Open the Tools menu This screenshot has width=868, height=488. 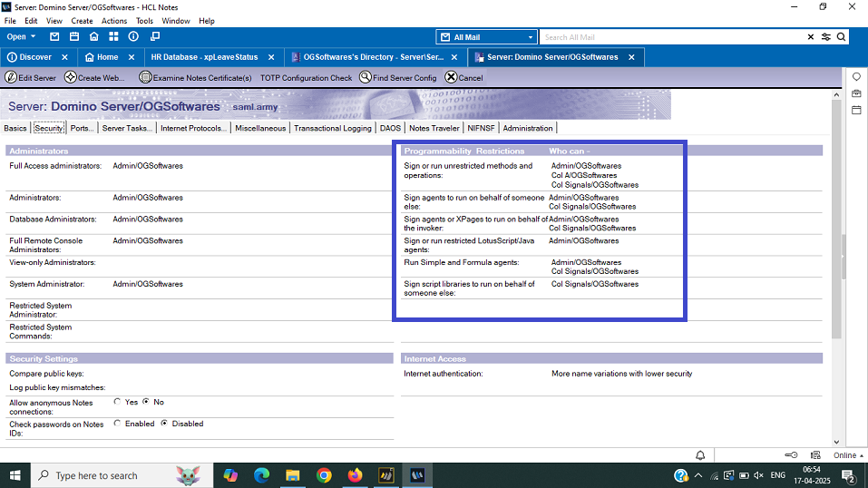(144, 21)
